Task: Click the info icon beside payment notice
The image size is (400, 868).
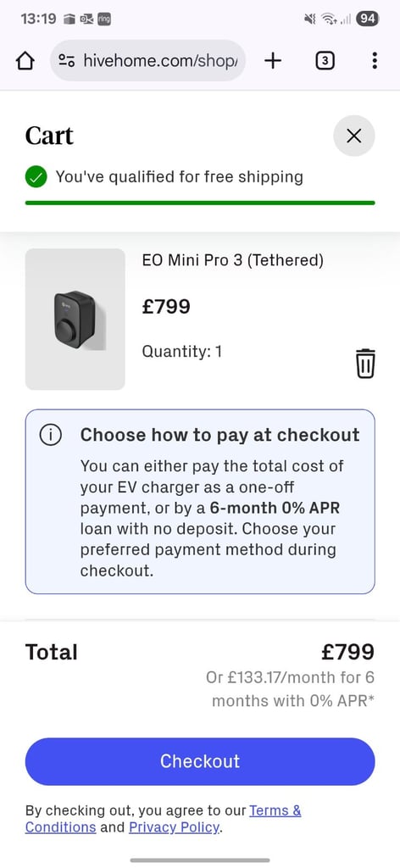Action: pos(50,436)
